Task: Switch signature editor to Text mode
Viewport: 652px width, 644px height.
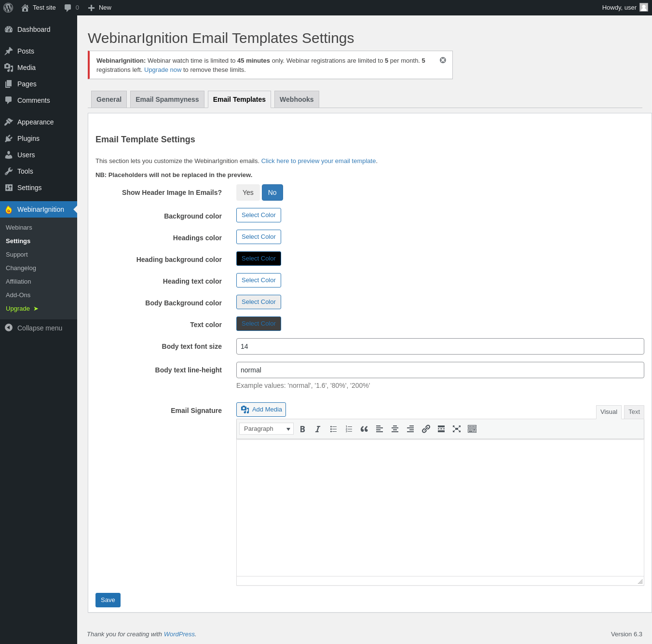Action: pyautogui.click(x=634, y=412)
